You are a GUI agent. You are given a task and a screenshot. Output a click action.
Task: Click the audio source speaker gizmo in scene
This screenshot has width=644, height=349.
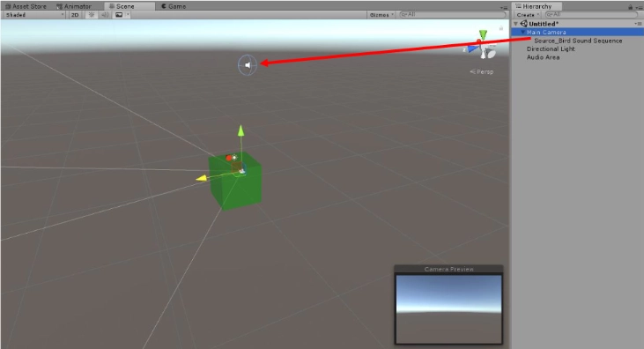click(x=248, y=65)
